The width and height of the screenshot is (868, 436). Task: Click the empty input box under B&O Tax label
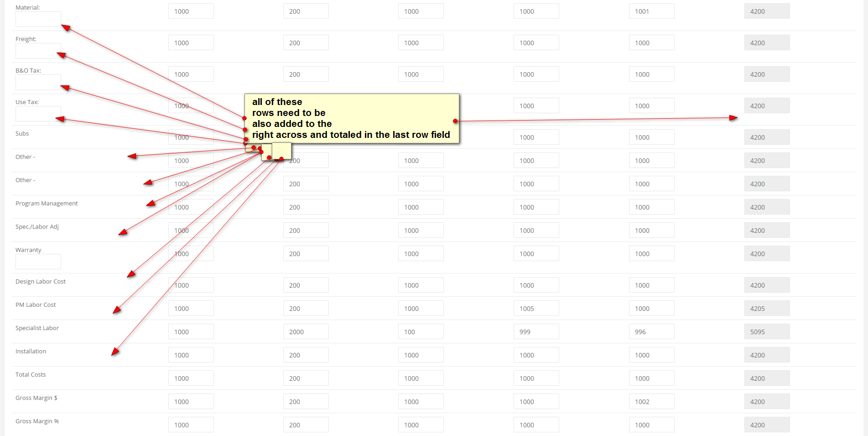point(38,82)
